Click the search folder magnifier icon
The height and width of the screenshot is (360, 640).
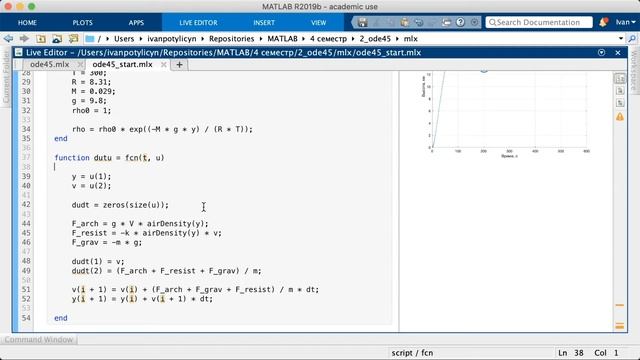pyautogui.click(x=632, y=39)
